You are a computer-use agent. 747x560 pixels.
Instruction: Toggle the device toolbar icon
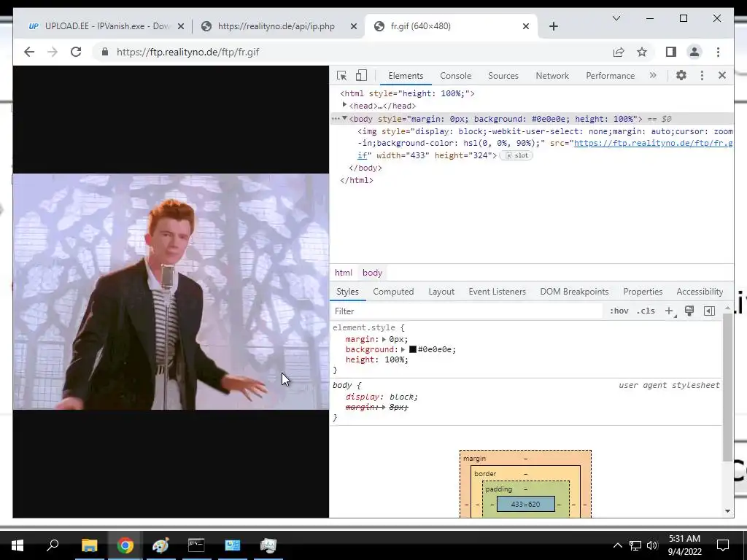coord(362,75)
